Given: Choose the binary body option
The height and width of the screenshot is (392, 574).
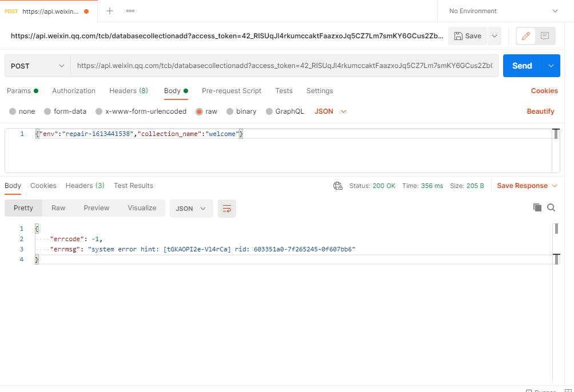Looking at the screenshot, I should tap(241, 111).
